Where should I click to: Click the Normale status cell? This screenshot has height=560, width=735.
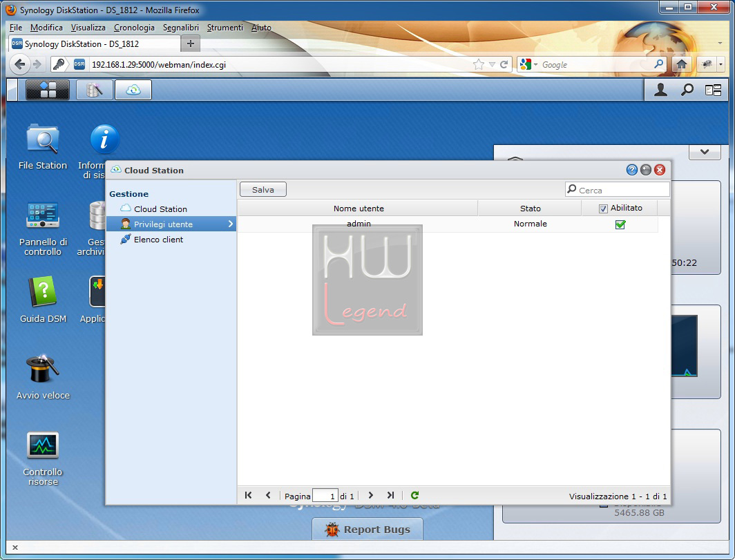(x=530, y=224)
